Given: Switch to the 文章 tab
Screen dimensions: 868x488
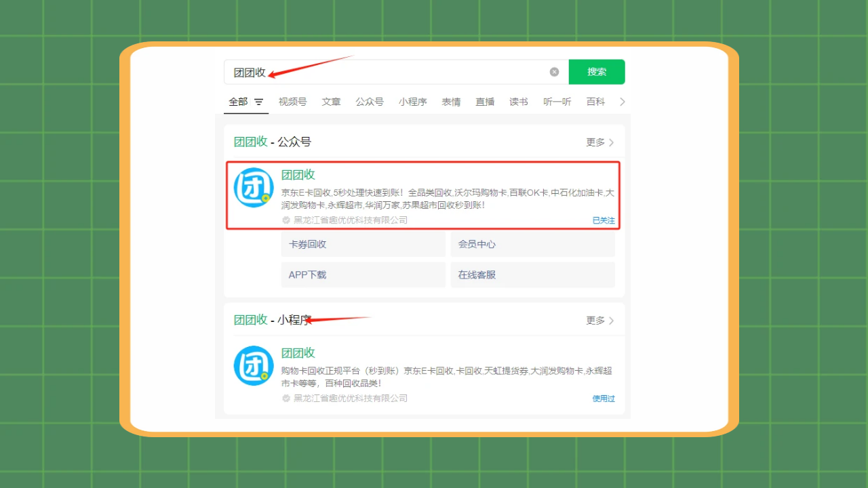Looking at the screenshot, I should click(x=331, y=102).
